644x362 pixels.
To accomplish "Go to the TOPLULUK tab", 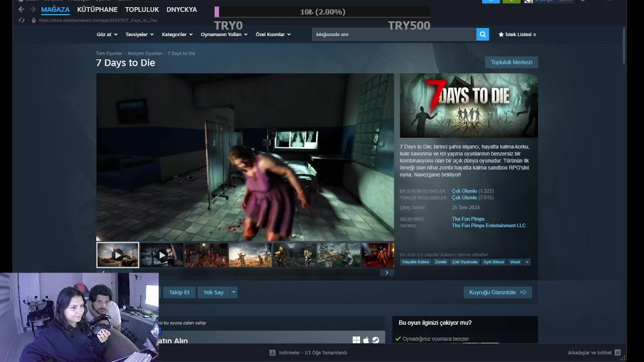I will coord(142,10).
